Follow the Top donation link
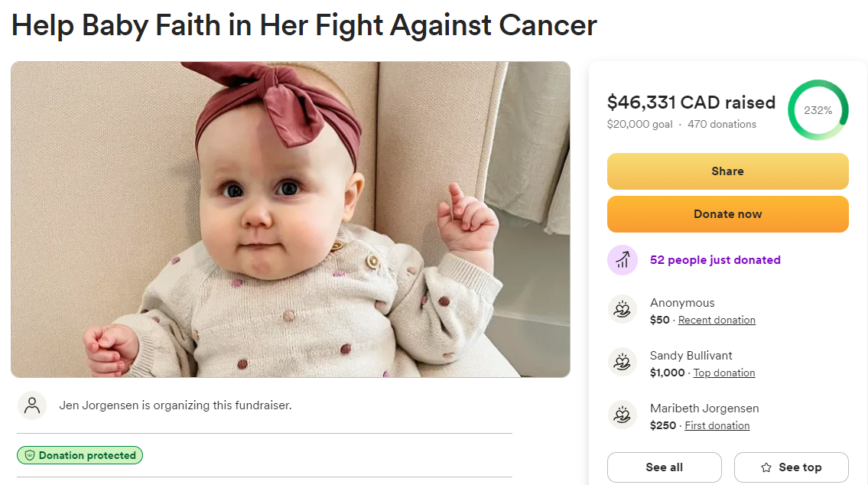868x485 pixels. 723,373
